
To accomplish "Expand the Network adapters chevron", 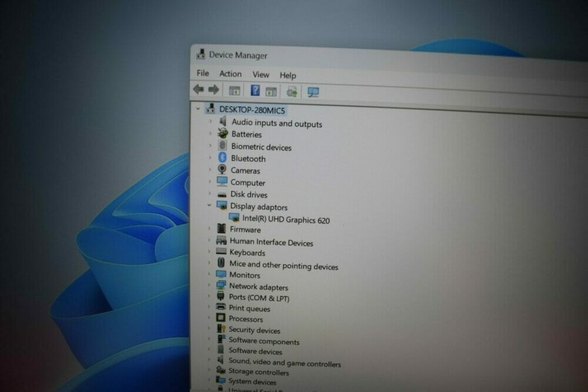I will (209, 285).
